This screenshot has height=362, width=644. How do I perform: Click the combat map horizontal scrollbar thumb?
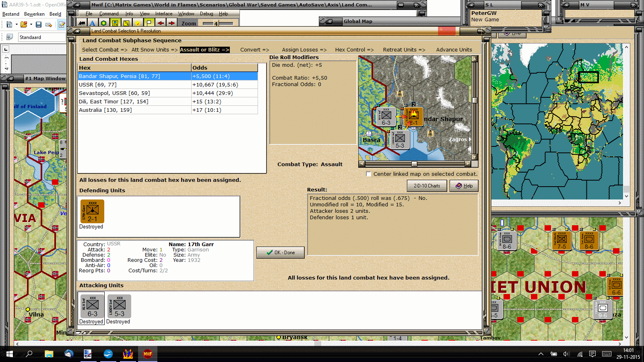pos(414,164)
